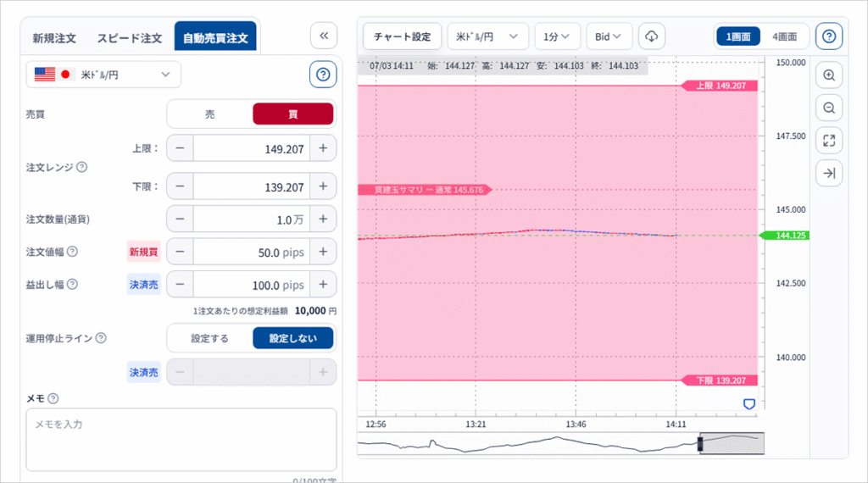Open チャート設定 button
Image resolution: width=868 pixels, height=483 pixels.
pos(403,36)
